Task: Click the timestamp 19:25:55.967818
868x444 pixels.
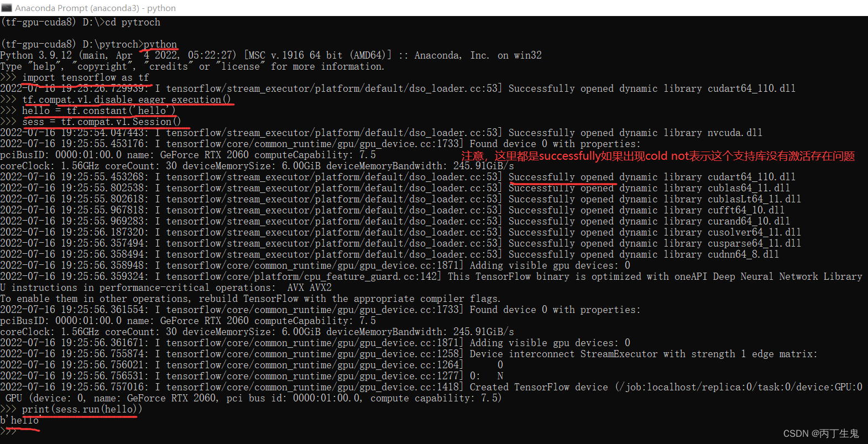Action: 104,210
